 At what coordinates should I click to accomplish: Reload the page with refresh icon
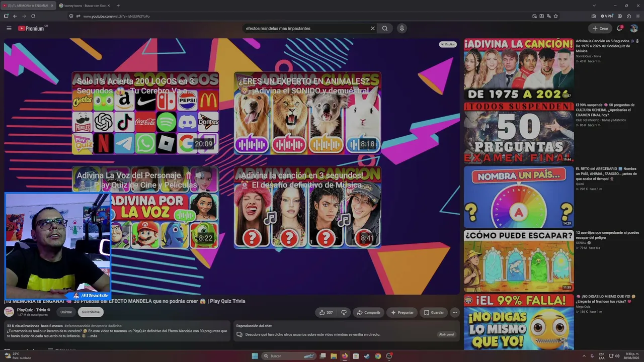coord(33,16)
